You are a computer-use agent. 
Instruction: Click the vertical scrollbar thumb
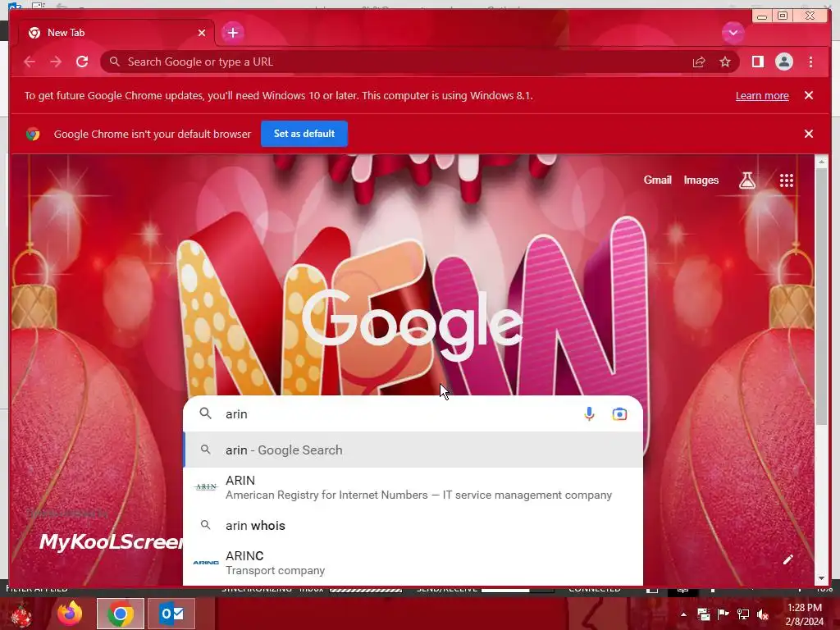coord(821,297)
